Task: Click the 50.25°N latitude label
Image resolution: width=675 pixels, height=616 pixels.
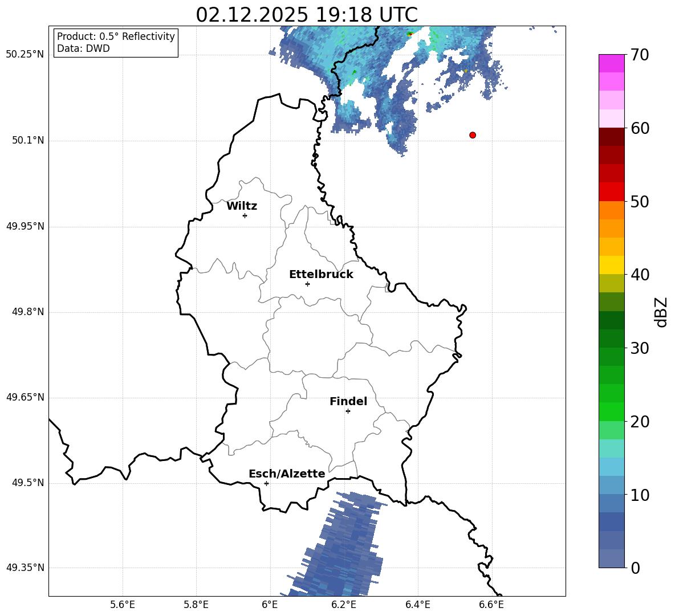Action: coord(25,55)
